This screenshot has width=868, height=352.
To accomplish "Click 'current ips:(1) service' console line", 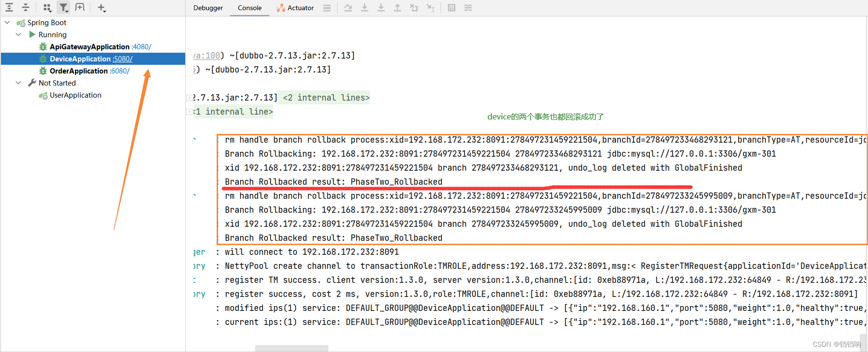I will point(545,322).
